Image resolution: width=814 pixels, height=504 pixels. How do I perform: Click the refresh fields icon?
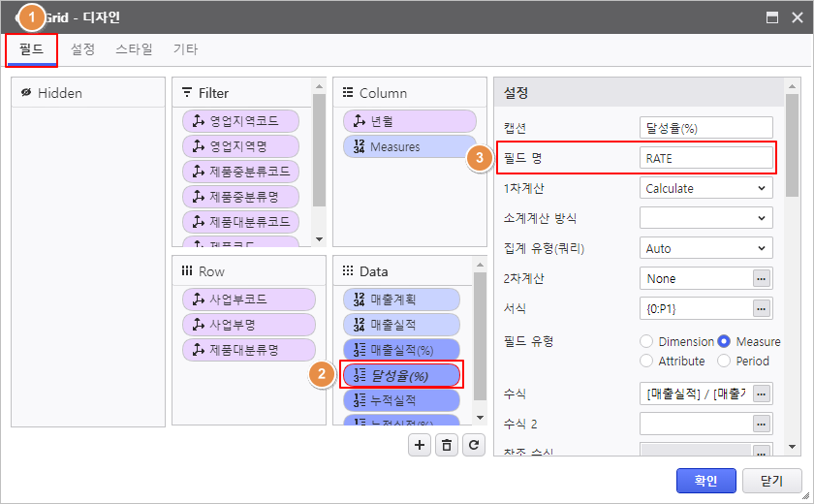pos(473,445)
